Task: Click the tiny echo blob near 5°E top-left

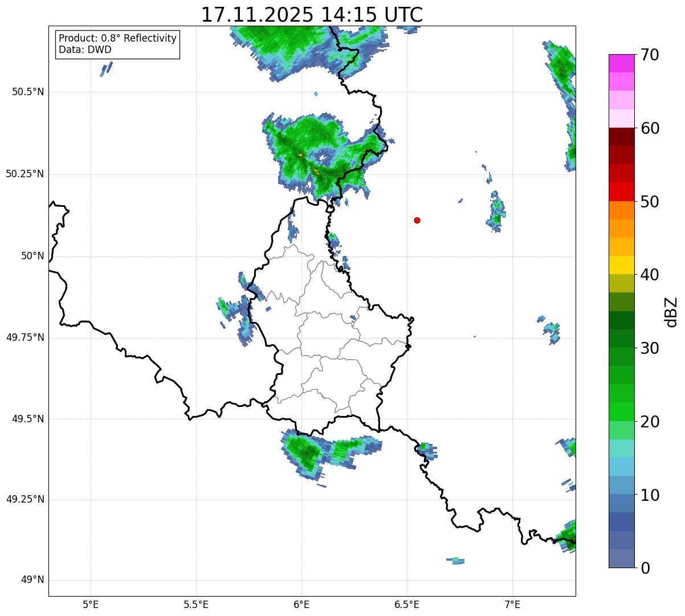Action: (106, 68)
